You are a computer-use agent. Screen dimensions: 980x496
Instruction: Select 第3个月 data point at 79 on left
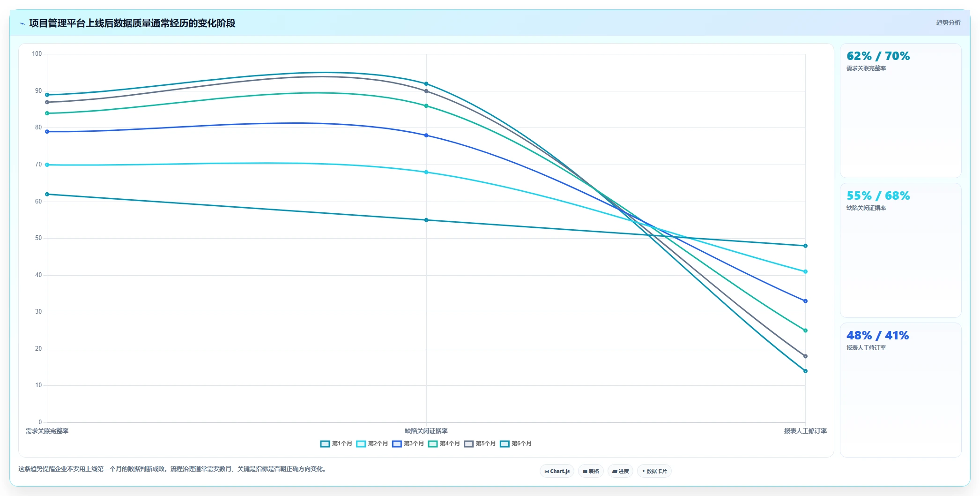[x=47, y=132]
